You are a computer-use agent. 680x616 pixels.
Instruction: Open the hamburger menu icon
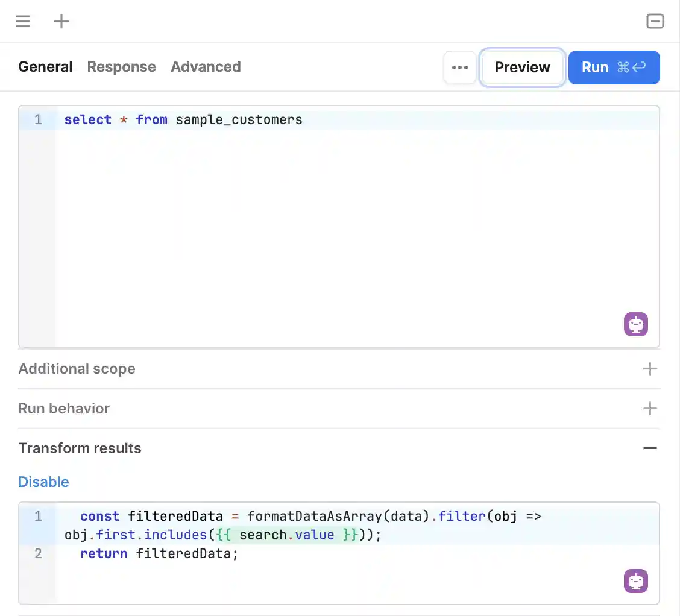click(x=23, y=21)
